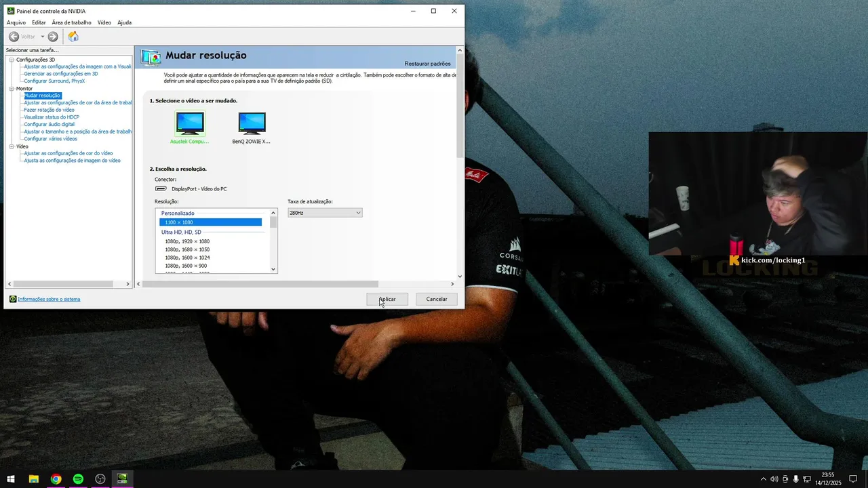Viewport: 868px width, 488px height.
Task: Open the Ajuda menu
Action: (x=124, y=22)
